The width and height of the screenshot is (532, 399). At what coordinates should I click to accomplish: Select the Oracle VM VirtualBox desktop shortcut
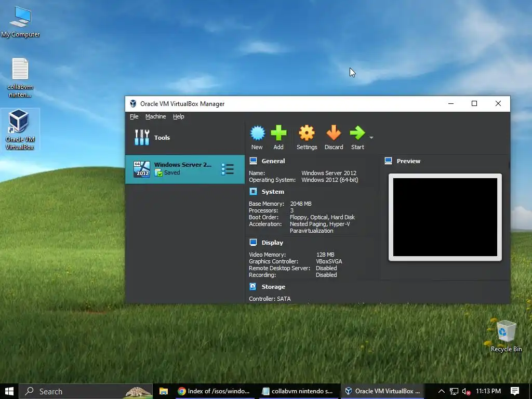(20, 129)
